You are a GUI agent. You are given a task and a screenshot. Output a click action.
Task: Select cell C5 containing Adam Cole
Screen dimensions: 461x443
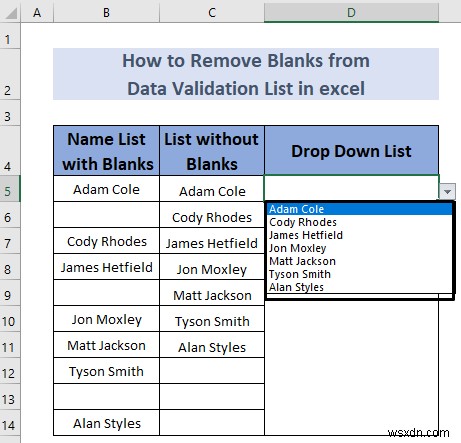point(212,189)
